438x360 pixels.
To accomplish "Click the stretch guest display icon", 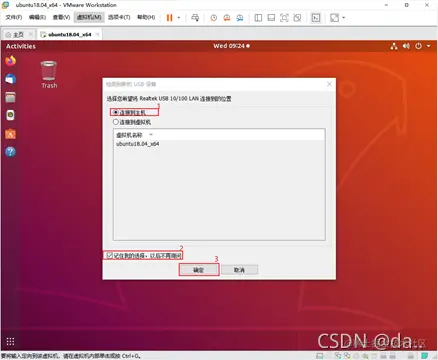I will (x=334, y=18).
